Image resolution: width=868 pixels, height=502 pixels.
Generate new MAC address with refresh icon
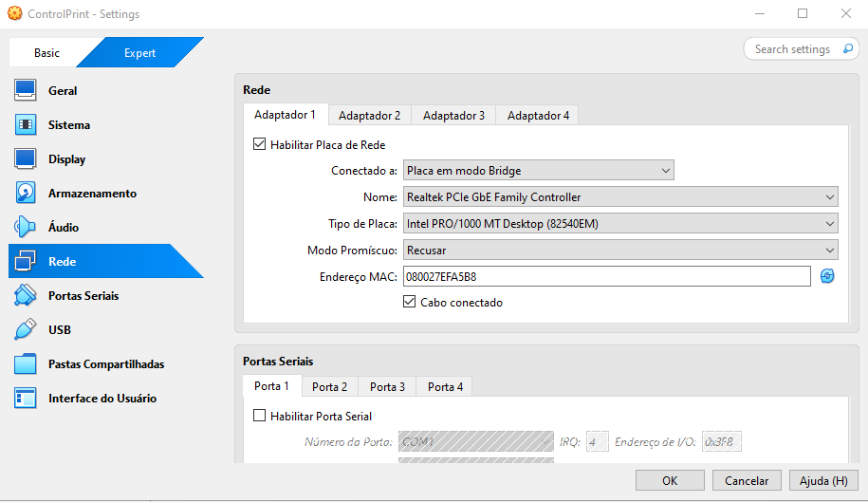click(x=827, y=276)
